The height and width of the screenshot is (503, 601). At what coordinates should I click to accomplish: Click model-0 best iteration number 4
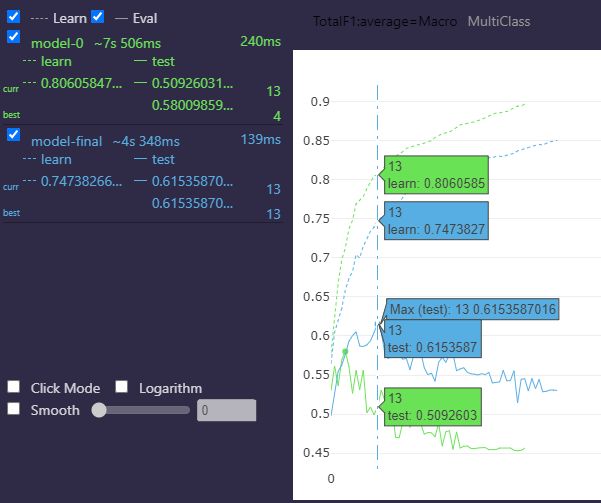(277, 116)
